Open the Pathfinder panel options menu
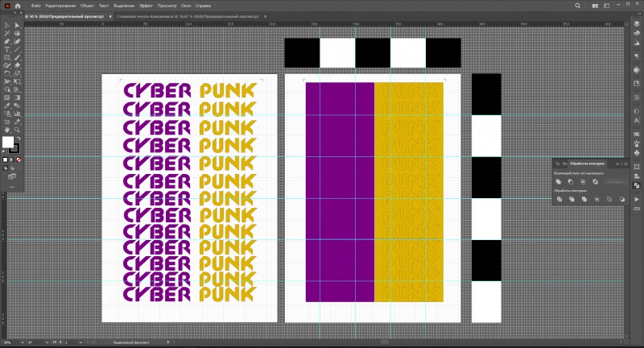Image resolution: width=644 pixels, height=348 pixels. 625,164
